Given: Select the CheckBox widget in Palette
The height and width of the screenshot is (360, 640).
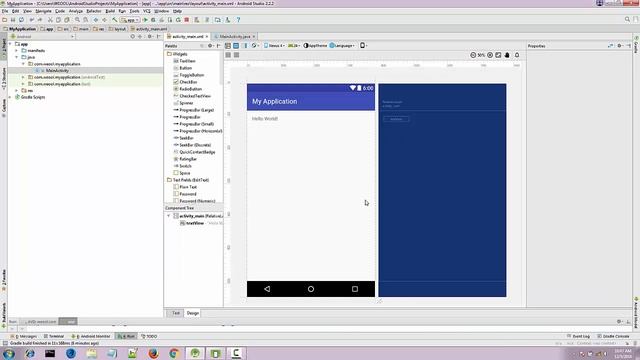Looking at the screenshot, I should [x=185, y=82].
